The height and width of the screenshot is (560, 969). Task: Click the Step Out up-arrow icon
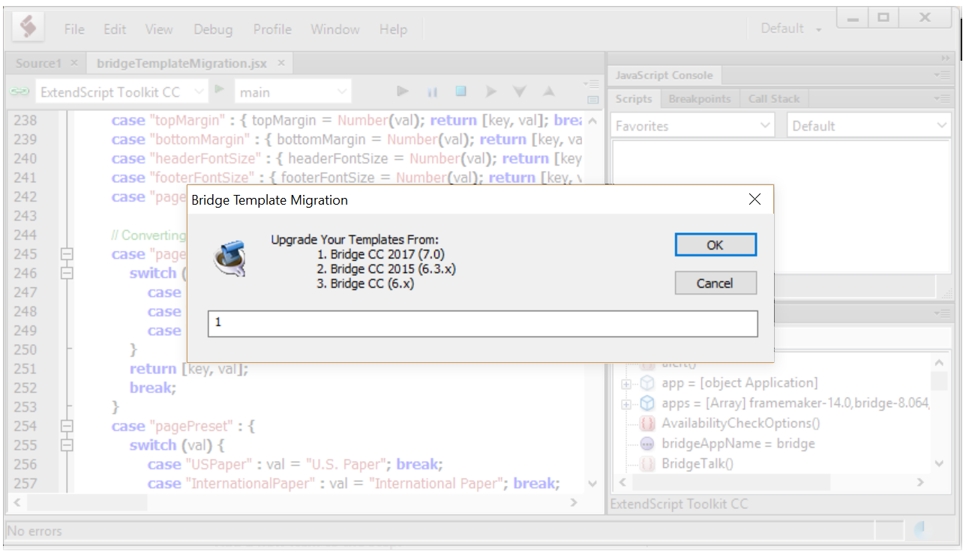pyautogui.click(x=548, y=91)
